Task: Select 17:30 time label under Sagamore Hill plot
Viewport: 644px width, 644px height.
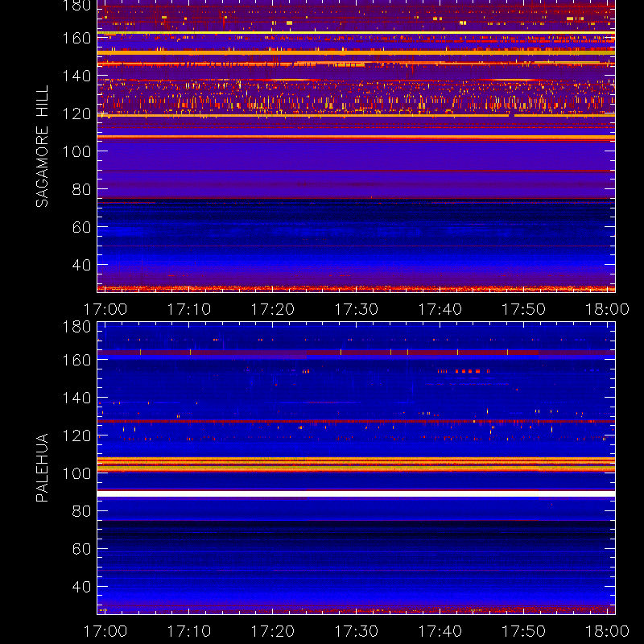Action: [x=356, y=309]
